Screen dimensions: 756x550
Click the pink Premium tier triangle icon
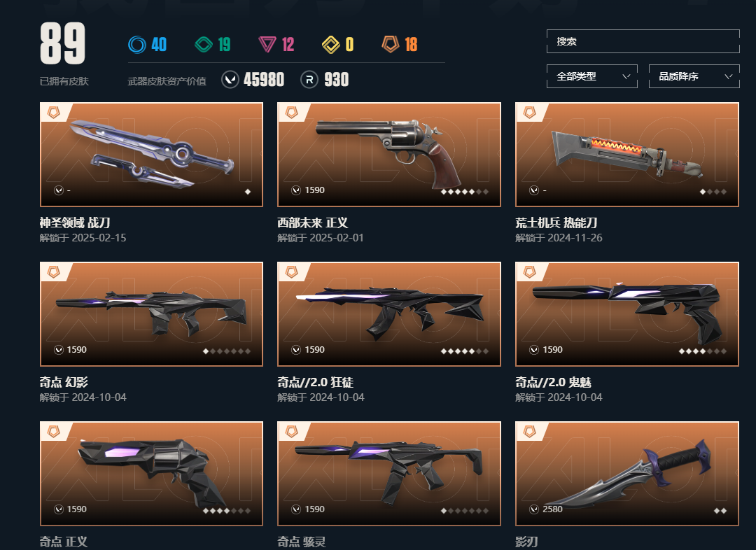[267, 44]
